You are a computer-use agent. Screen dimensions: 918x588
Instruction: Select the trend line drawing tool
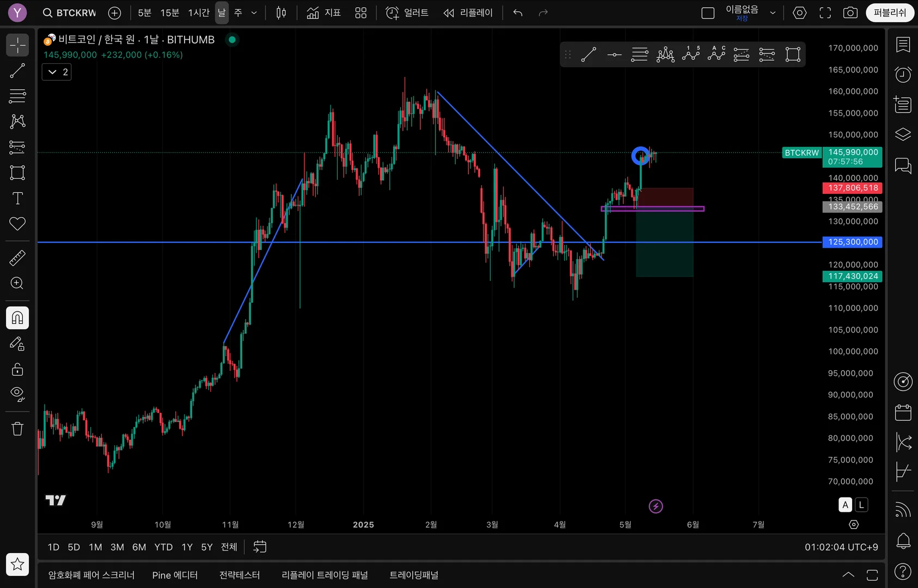coord(17,71)
